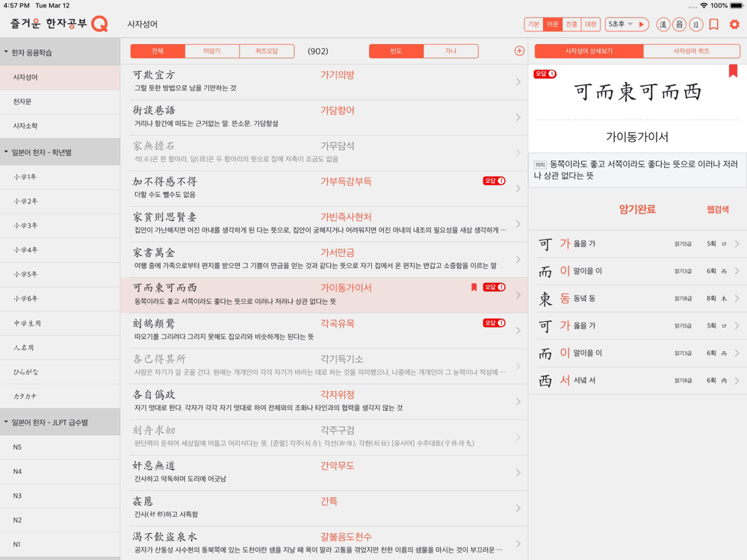The image size is (747, 560).
Task: Select the 진흥 font style
Action: point(571,25)
